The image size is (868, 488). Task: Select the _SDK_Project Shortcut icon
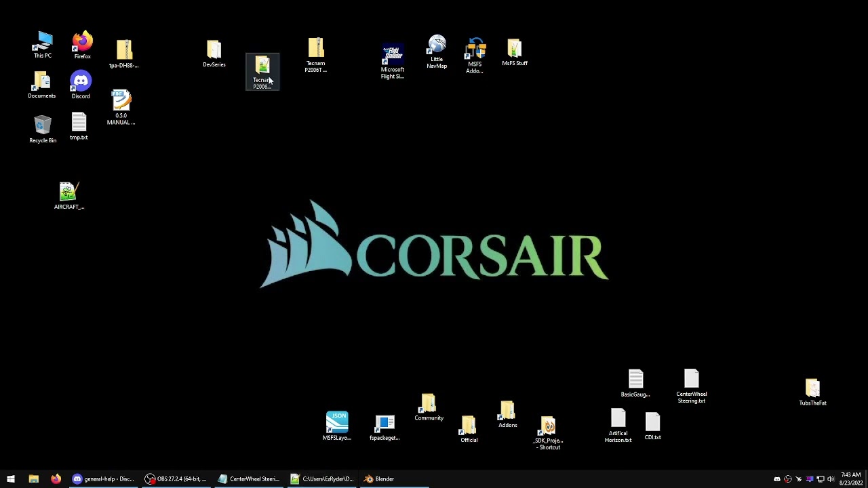548,433
